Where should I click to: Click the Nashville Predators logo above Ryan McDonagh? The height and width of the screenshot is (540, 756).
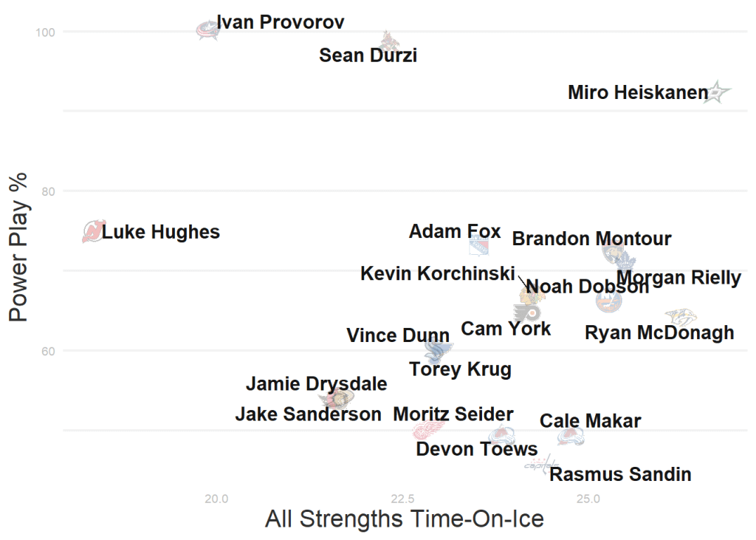681,318
